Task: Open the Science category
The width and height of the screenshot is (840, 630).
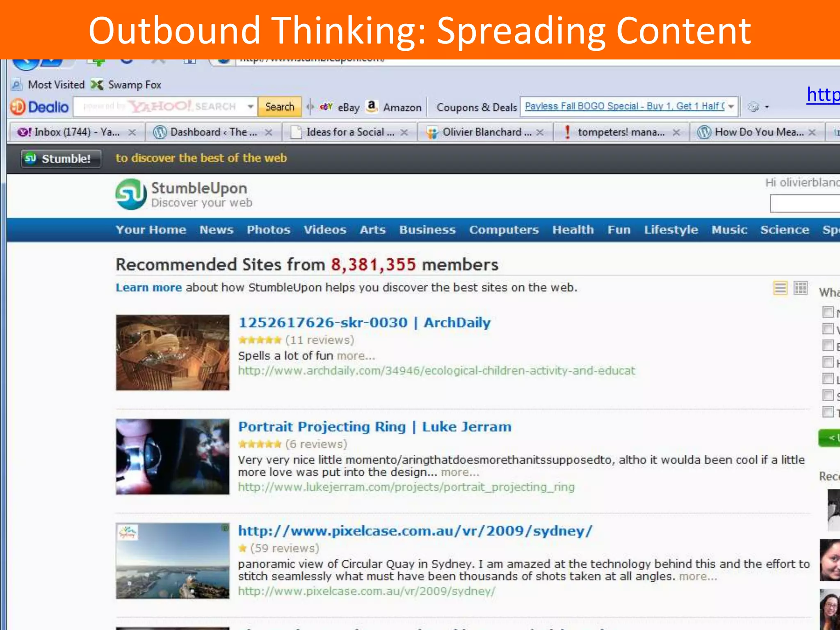Action: [785, 230]
